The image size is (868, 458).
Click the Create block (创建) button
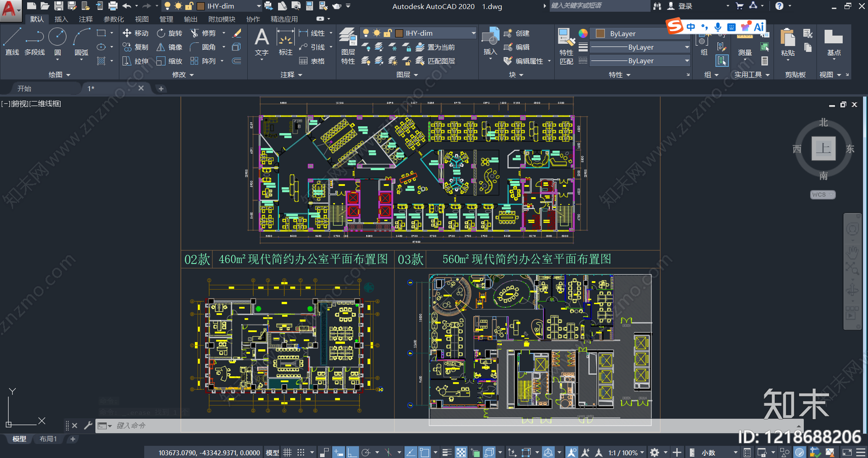517,33
